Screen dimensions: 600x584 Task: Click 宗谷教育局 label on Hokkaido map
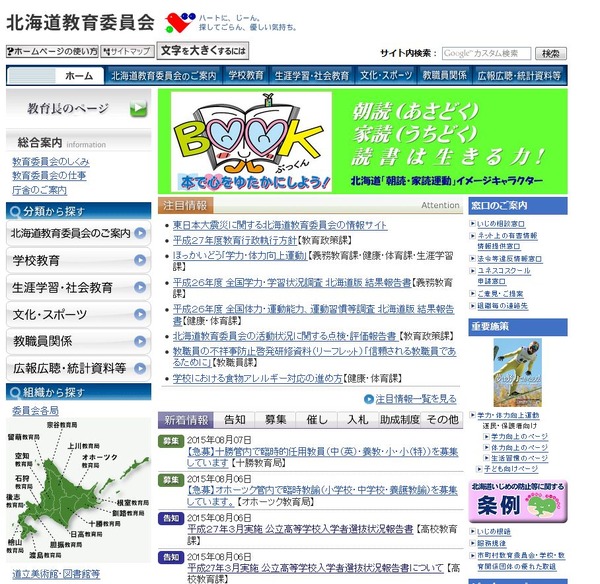pos(62,425)
